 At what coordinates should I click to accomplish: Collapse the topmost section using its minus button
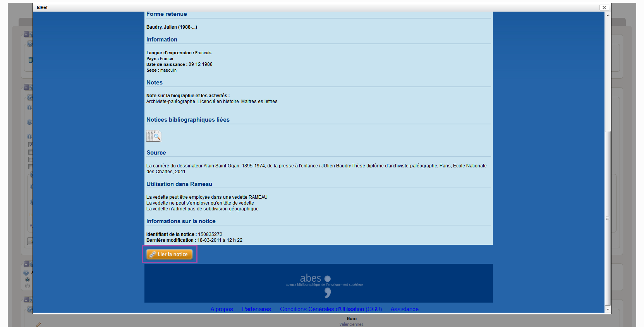pos(26,34)
